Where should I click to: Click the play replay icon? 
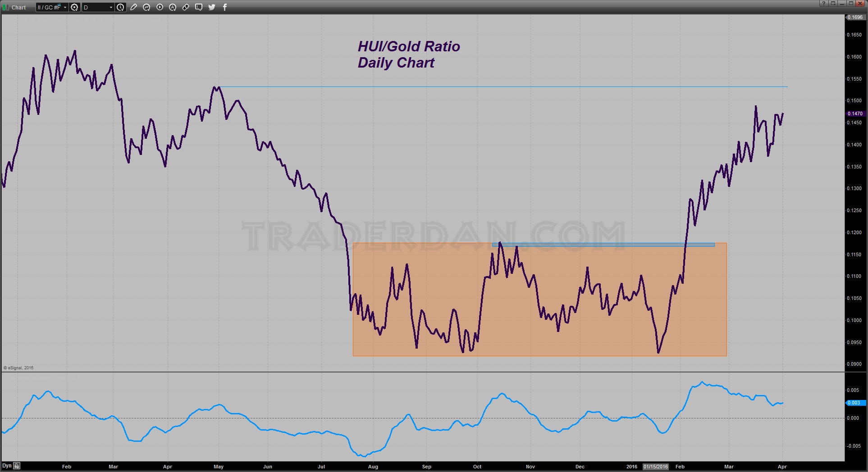(x=160, y=7)
